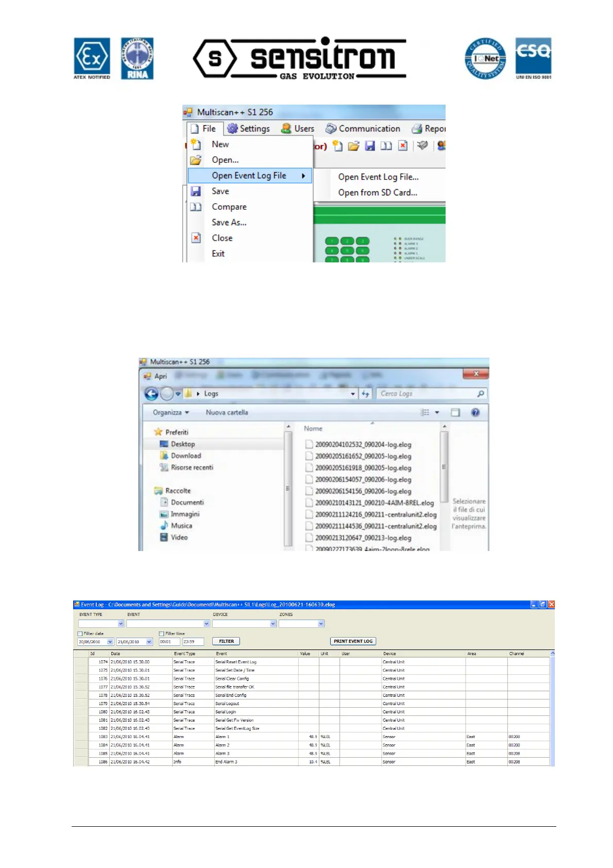The width and height of the screenshot is (613, 868).
Task: Open the File menu in Multiscan++
Action: coord(203,129)
